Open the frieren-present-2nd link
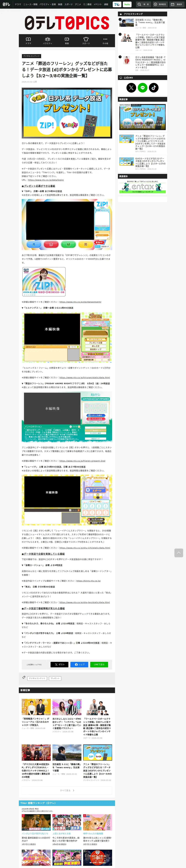The image size is (186, 868). (82, 461)
